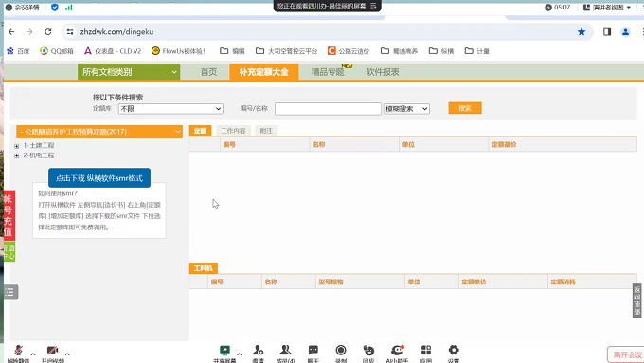The width and height of the screenshot is (644, 363).
Task: Start recording with the record icon
Action: (341, 351)
